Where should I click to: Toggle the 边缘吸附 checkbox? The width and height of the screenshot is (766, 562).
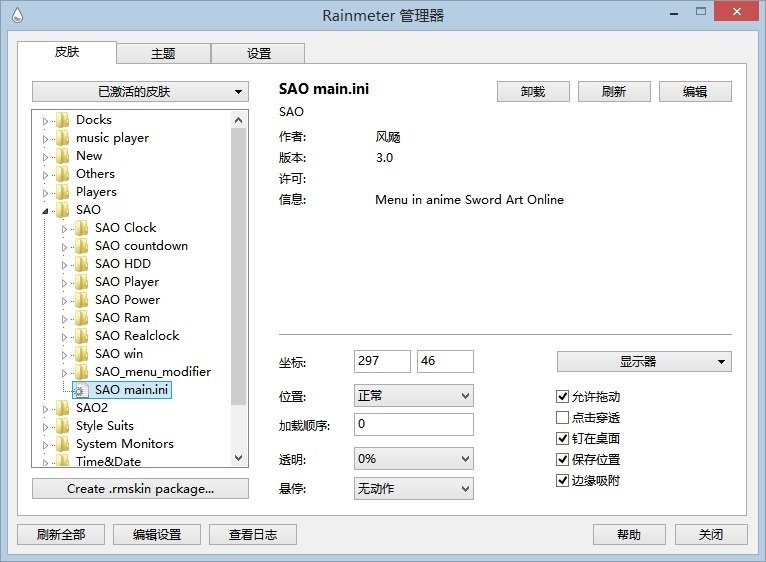(x=562, y=480)
